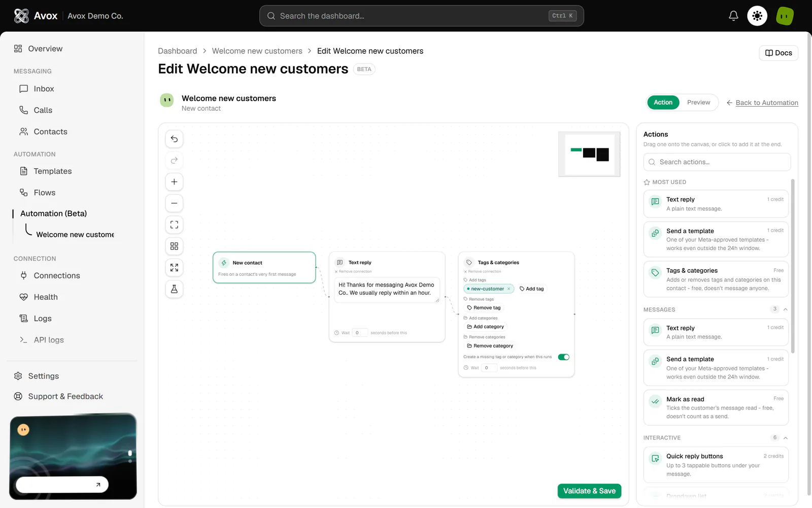812x508 pixels.
Task: Open the Docs button
Action: [x=779, y=53]
